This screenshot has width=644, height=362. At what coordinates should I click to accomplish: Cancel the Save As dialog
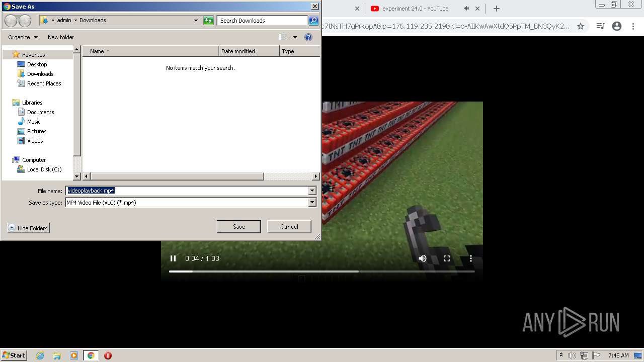coord(289,227)
